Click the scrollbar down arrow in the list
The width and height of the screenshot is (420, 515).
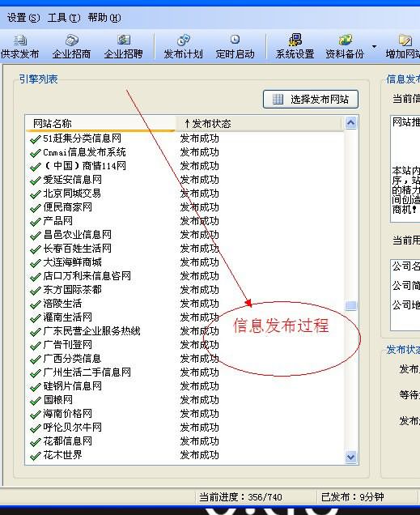pos(350,457)
